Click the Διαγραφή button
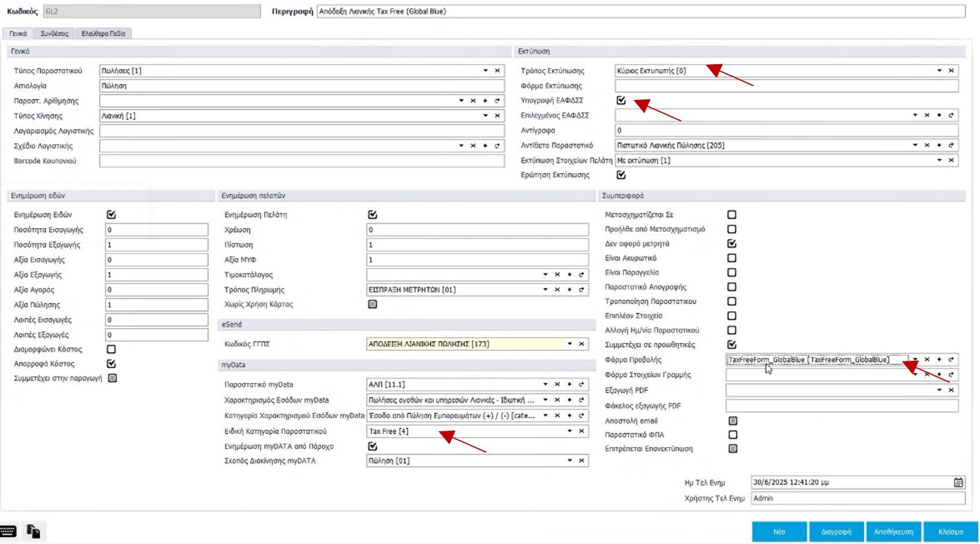This screenshot has height=544, width=980. click(836, 532)
